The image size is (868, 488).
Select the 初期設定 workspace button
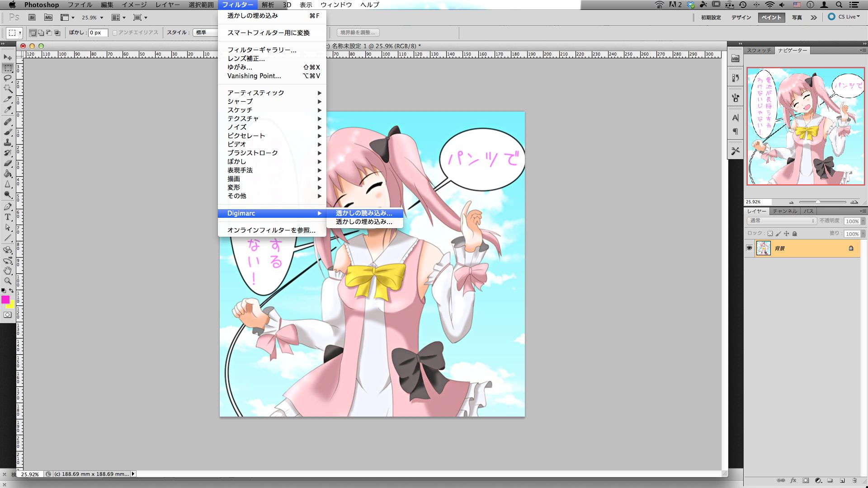711,17
